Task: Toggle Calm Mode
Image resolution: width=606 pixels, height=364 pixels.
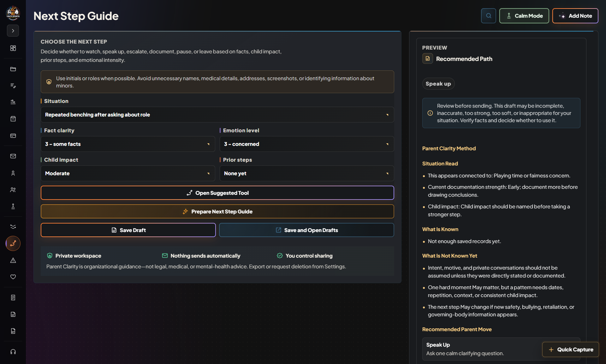Action: point(524,16)
